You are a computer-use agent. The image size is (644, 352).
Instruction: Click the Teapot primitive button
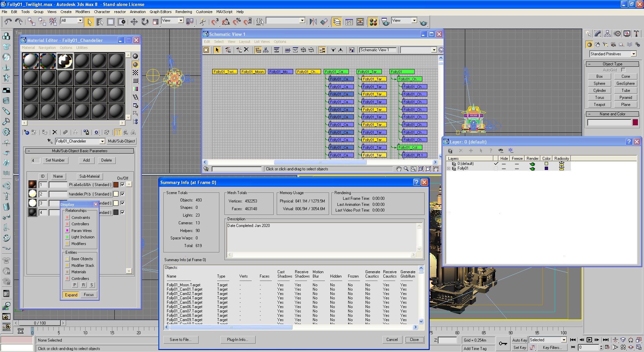click(599, 105)
